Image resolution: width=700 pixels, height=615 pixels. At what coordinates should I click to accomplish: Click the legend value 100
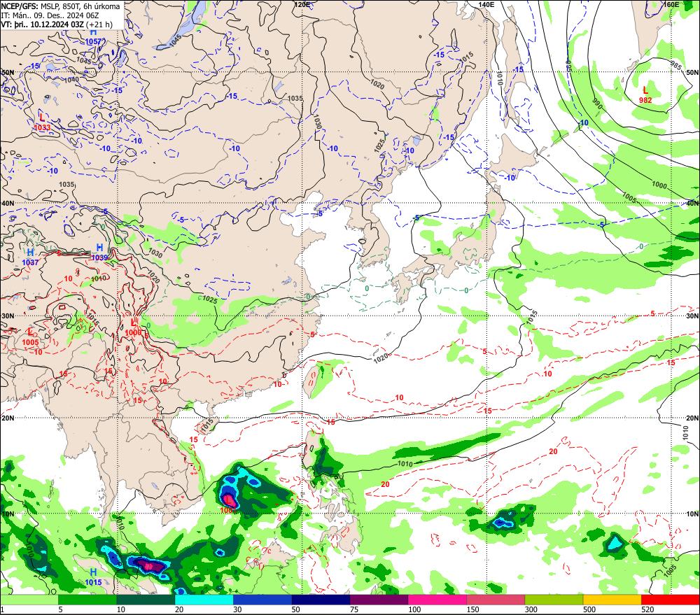(x=414, y=609)
